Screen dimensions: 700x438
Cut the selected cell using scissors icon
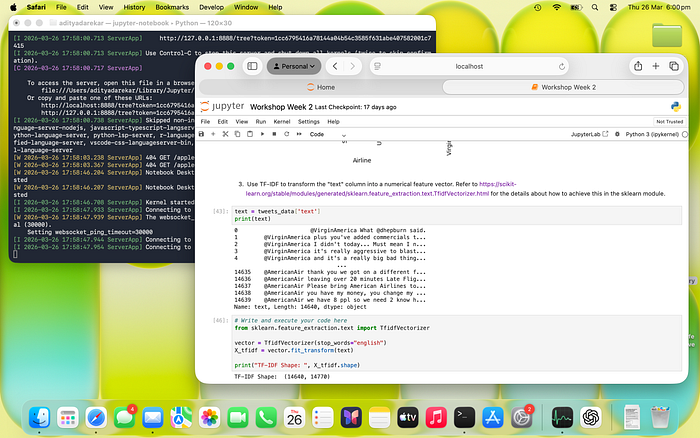point(225,133)
